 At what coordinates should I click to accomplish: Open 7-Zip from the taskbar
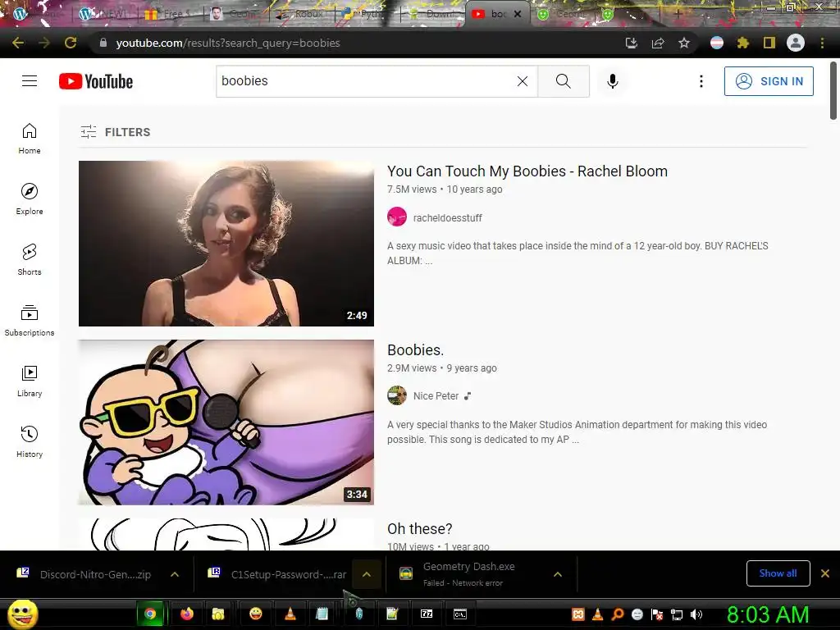pyautogui.click(x=427, y=614)
